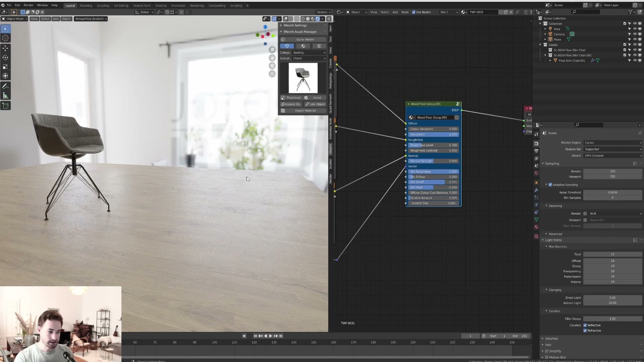Click the viewport pan hand gizmo
644x362 pixels.
272,58
